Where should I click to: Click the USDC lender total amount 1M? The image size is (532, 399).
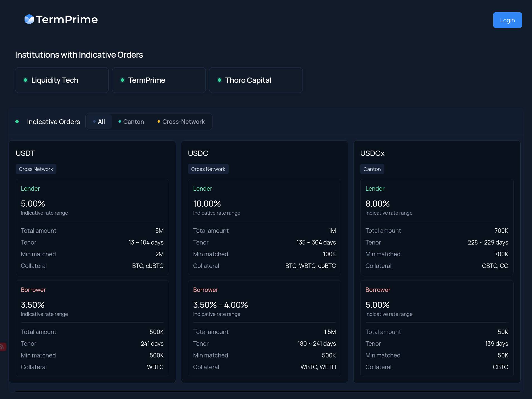click(332, 231)
